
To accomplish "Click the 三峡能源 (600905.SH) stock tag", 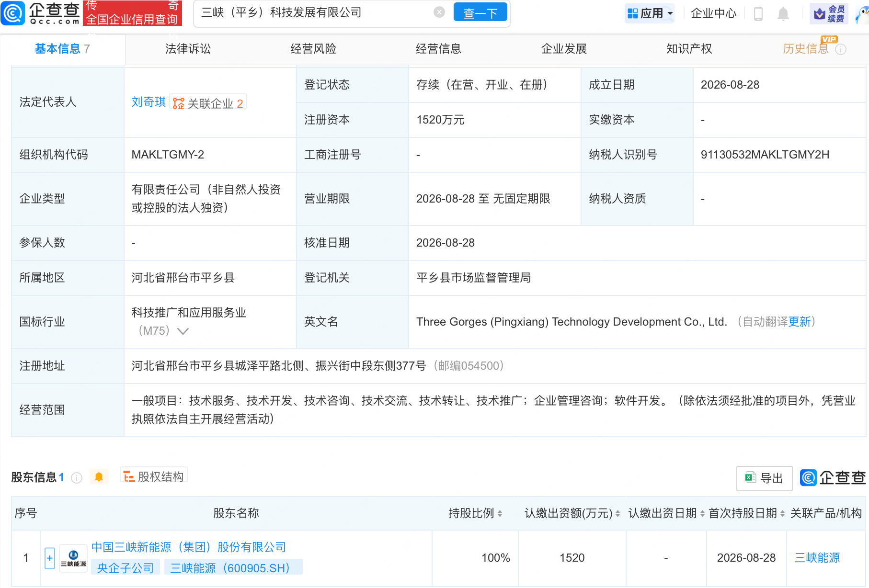I will (233, 567).
